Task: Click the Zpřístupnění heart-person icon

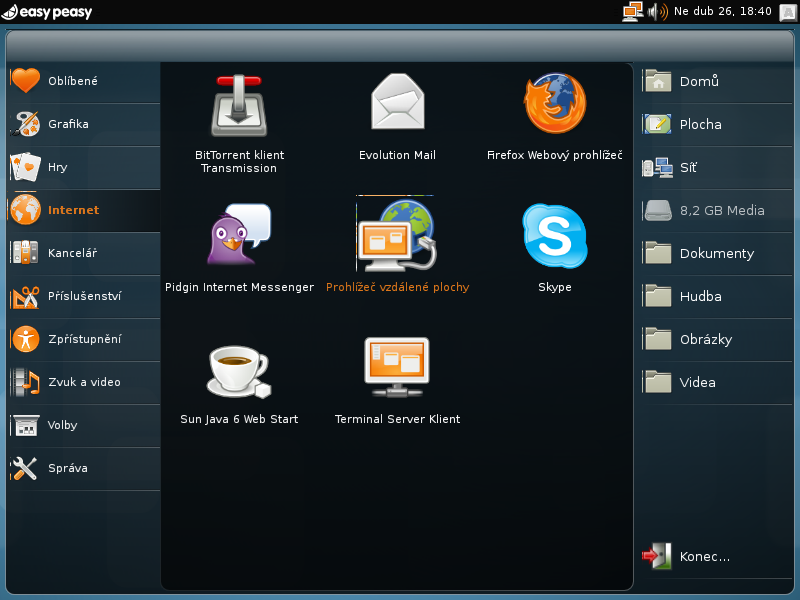Action: 26,339
